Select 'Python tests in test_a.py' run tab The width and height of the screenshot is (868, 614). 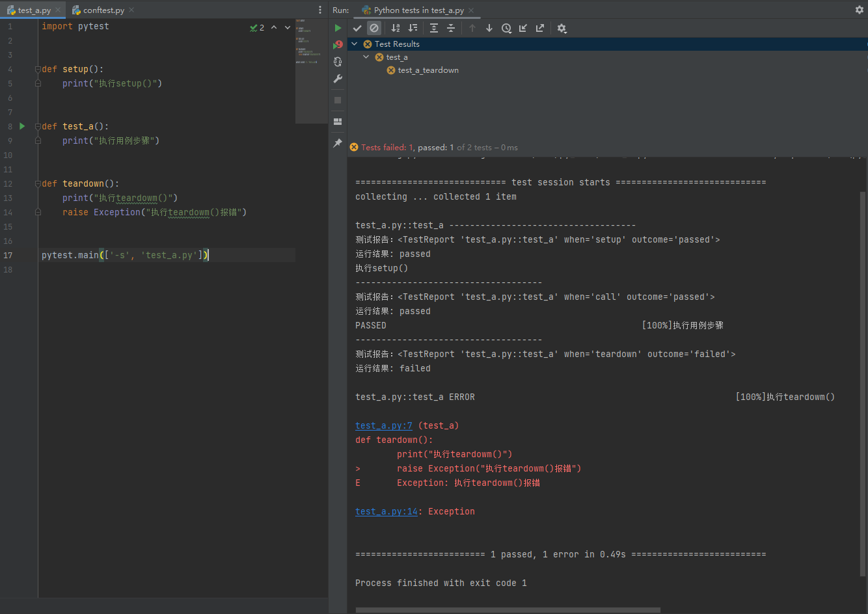coord(418,10)
